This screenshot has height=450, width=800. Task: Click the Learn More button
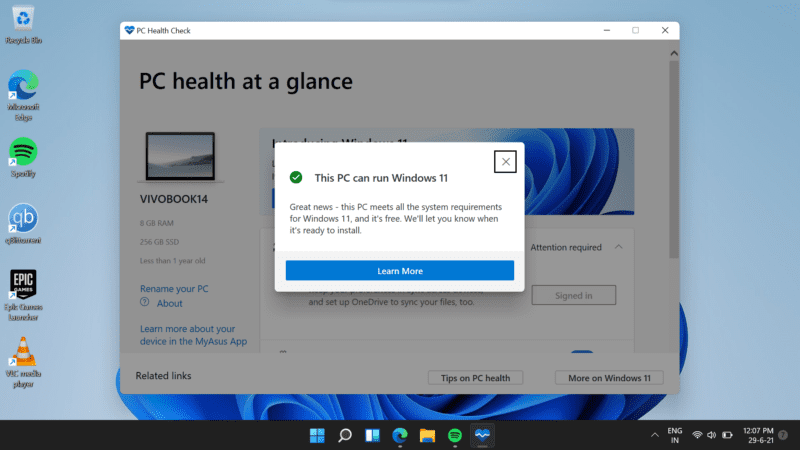[399, 270]
